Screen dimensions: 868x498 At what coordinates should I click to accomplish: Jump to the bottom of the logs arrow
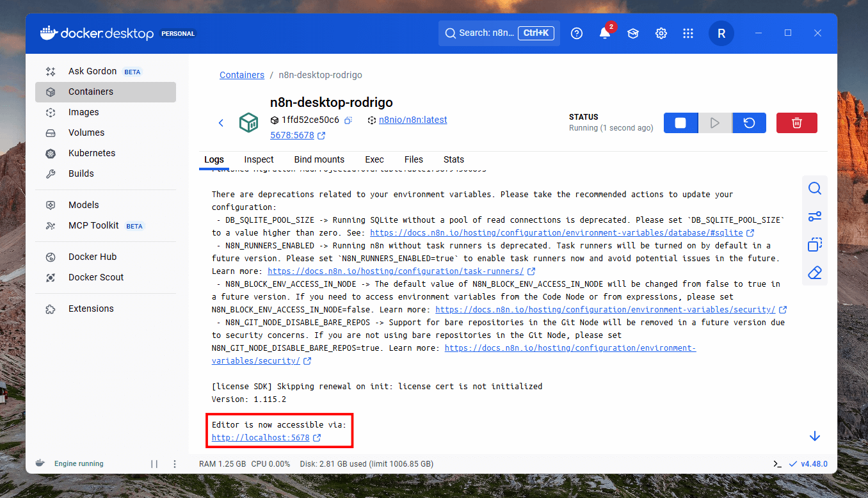814,436
